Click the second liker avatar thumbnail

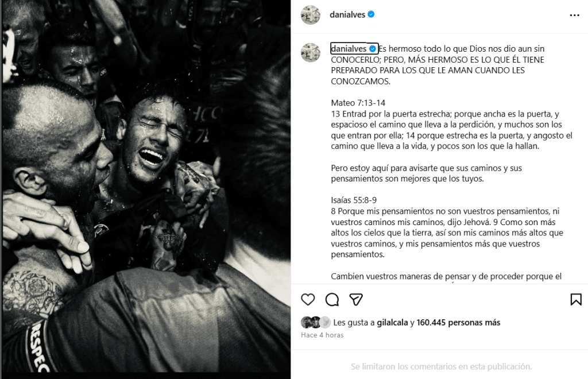tap(316, 322)
